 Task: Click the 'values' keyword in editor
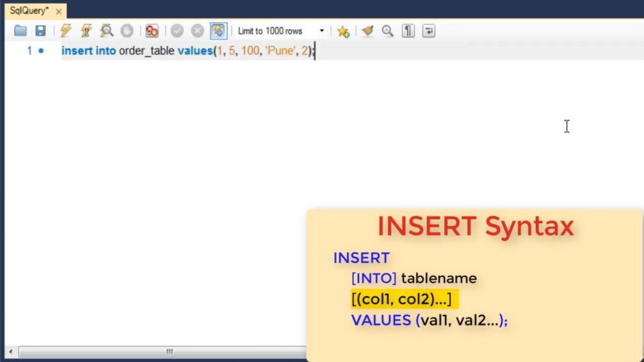(x=195, y=51)
